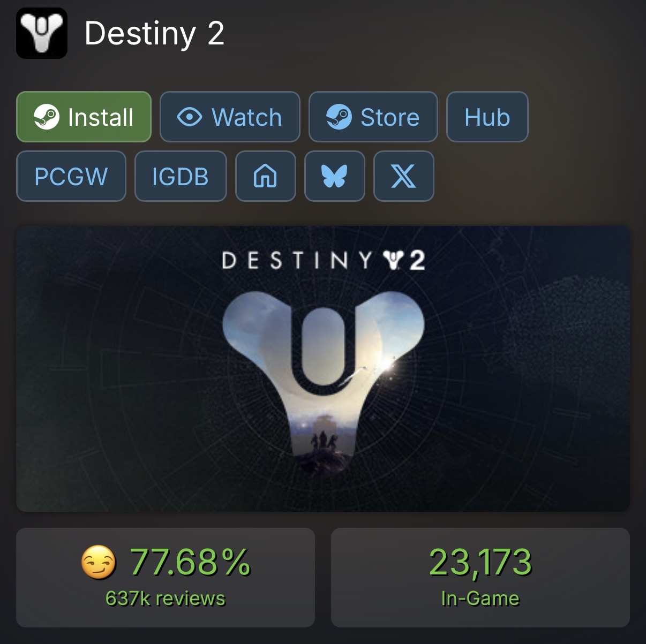The width and height of the screenshot is (646, 644).
Task: Open the official homepage via house icon
Action: click(x=265, y=176)
